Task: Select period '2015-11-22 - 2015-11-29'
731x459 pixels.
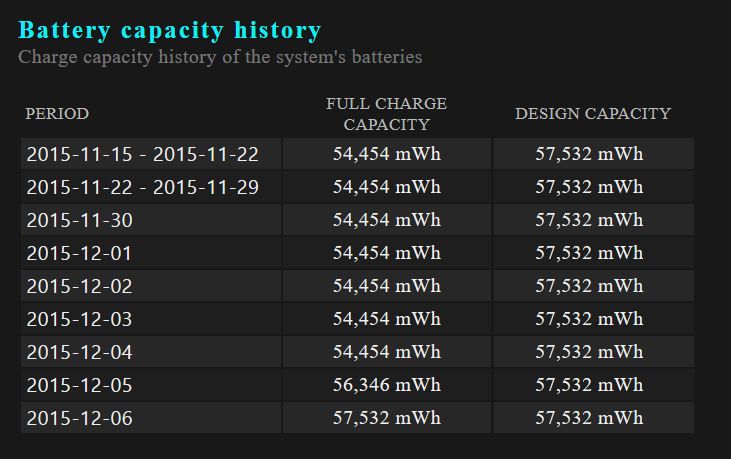Action: tap(151, 187)
